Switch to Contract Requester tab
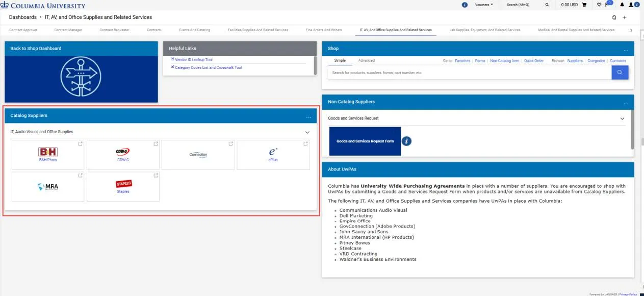This screenshot has height=296, width=644. (x=114, y=30)
